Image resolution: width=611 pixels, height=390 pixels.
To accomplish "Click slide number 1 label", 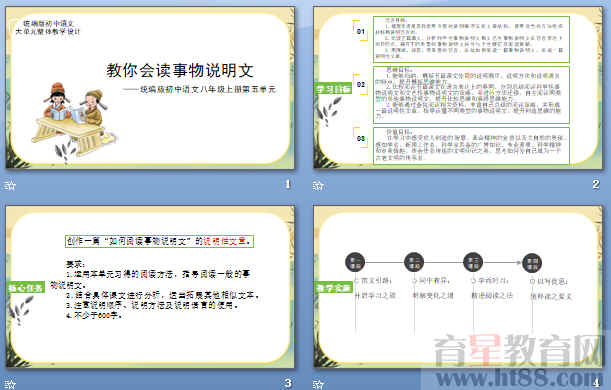I will point(288,184).
